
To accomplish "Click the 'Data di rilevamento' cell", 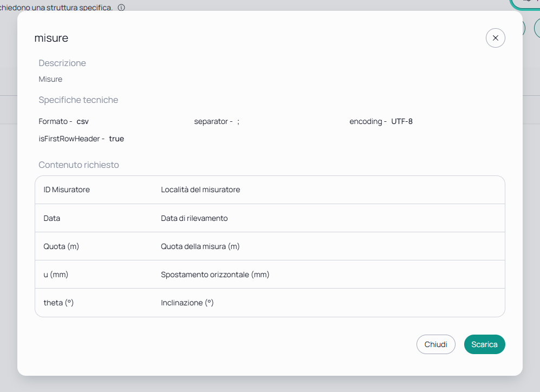I will [194, 218].
